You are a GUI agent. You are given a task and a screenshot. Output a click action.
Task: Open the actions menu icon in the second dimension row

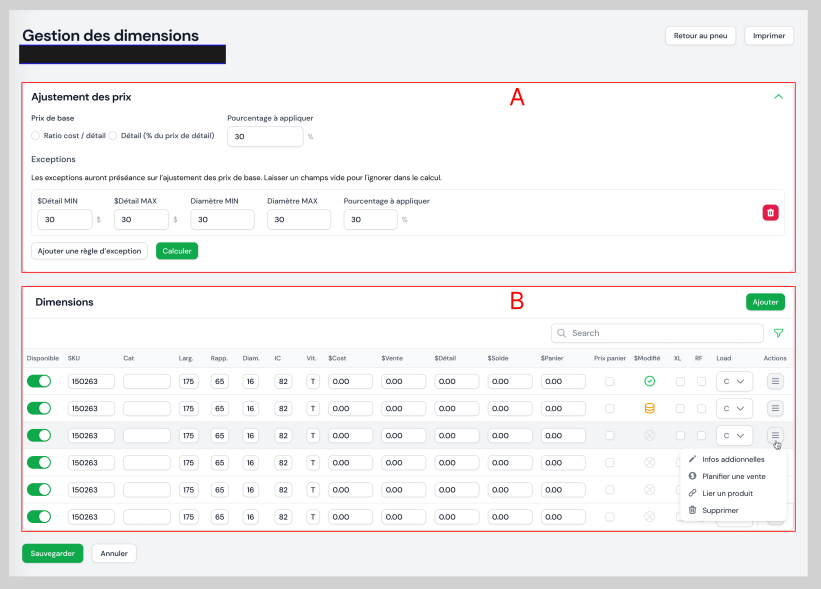[775, 408]
